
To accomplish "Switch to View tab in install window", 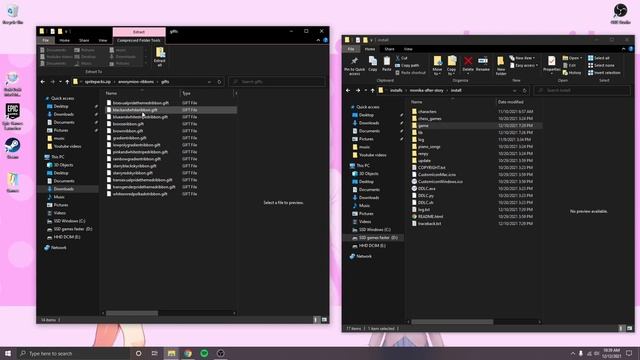I will (x=408, y=49).
